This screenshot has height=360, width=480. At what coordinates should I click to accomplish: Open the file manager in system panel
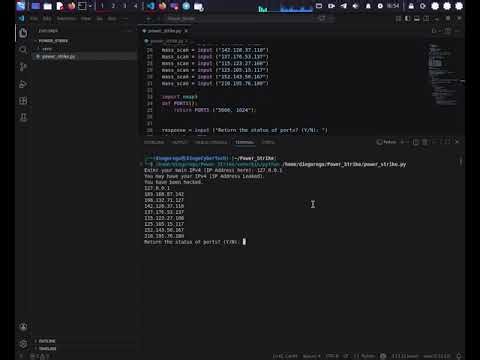(x=48, y=6)
